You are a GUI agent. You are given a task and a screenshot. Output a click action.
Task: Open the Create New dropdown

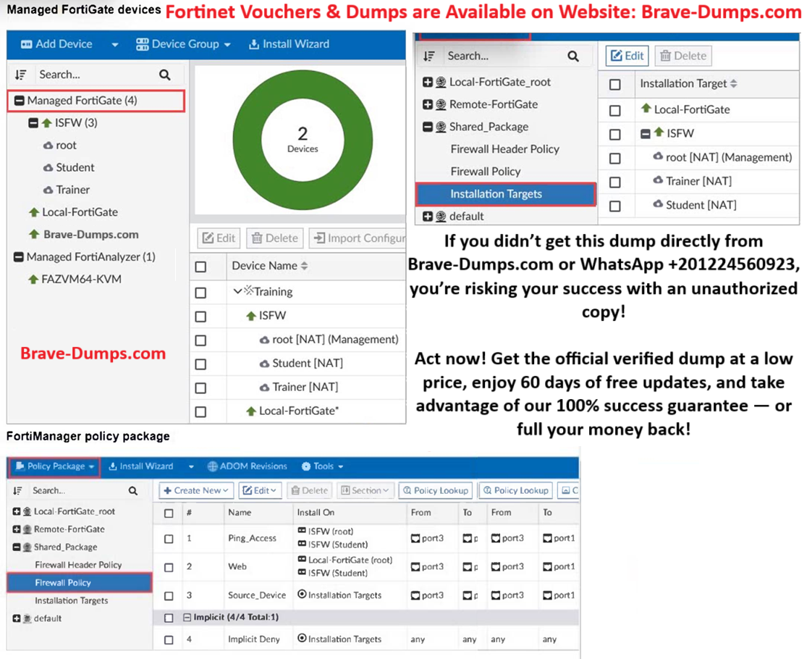196,490
